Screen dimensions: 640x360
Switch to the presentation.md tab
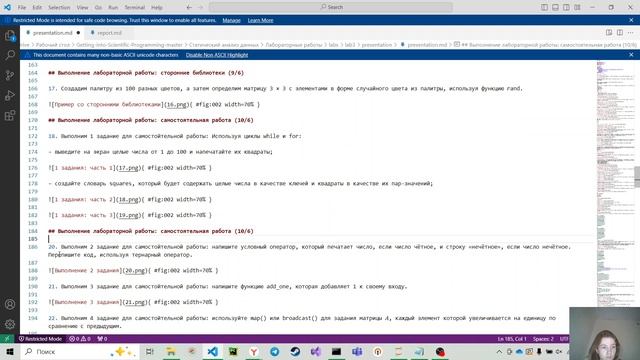pos(52,33)
